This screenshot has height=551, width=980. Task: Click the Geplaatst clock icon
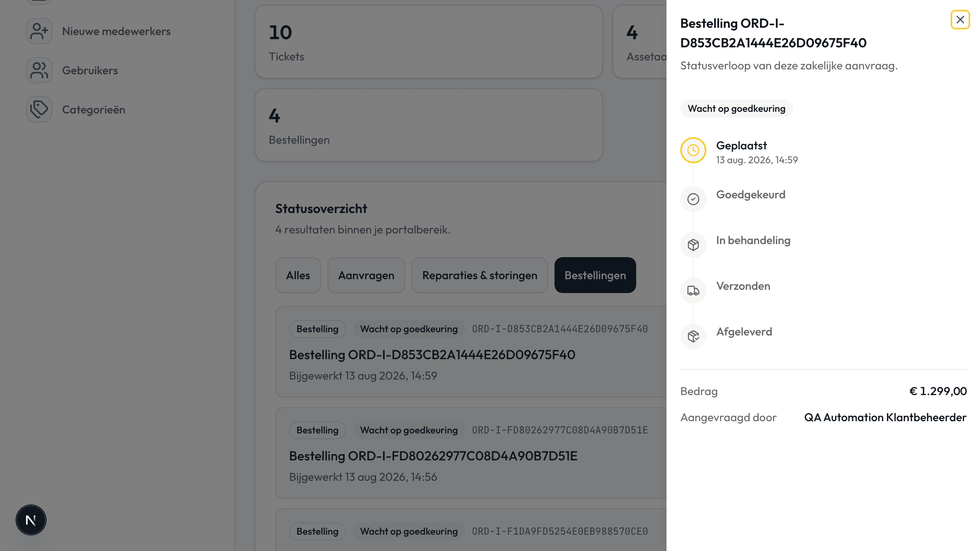693,150
